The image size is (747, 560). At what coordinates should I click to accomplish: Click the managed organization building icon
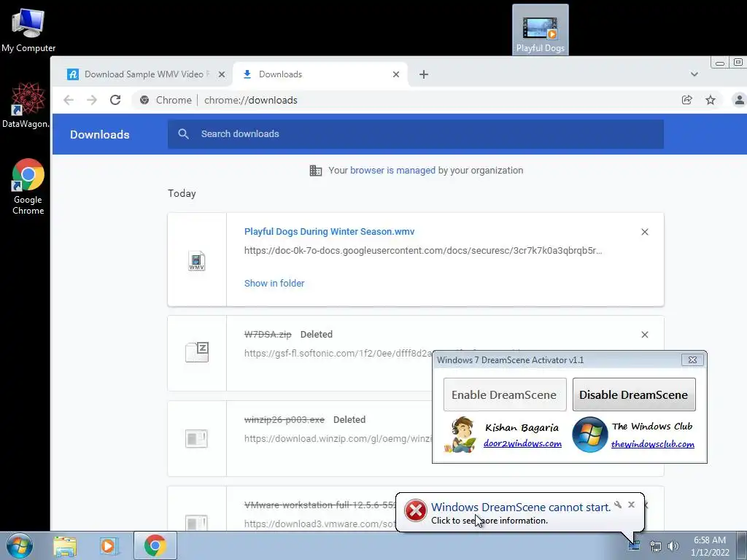[316, 171]
